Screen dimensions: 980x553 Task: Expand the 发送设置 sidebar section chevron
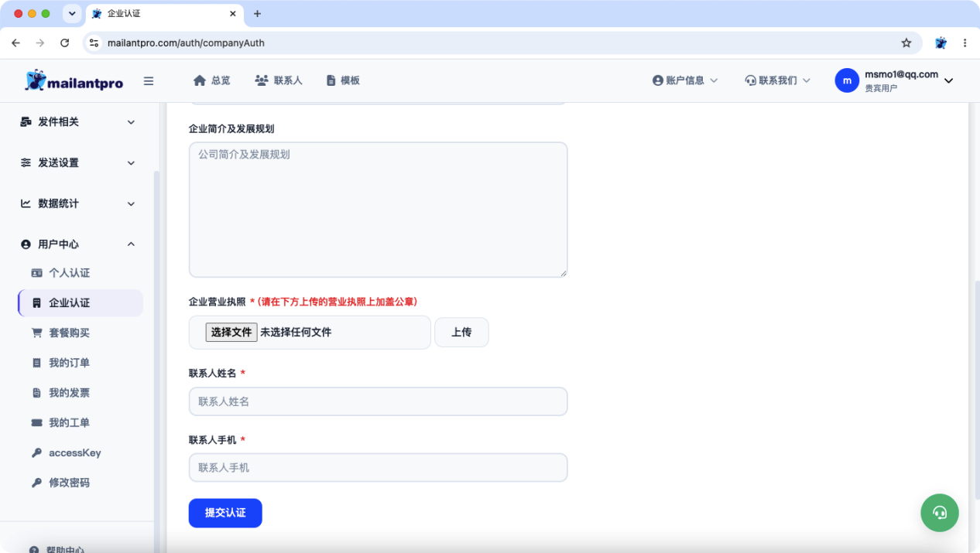point(131,163)
